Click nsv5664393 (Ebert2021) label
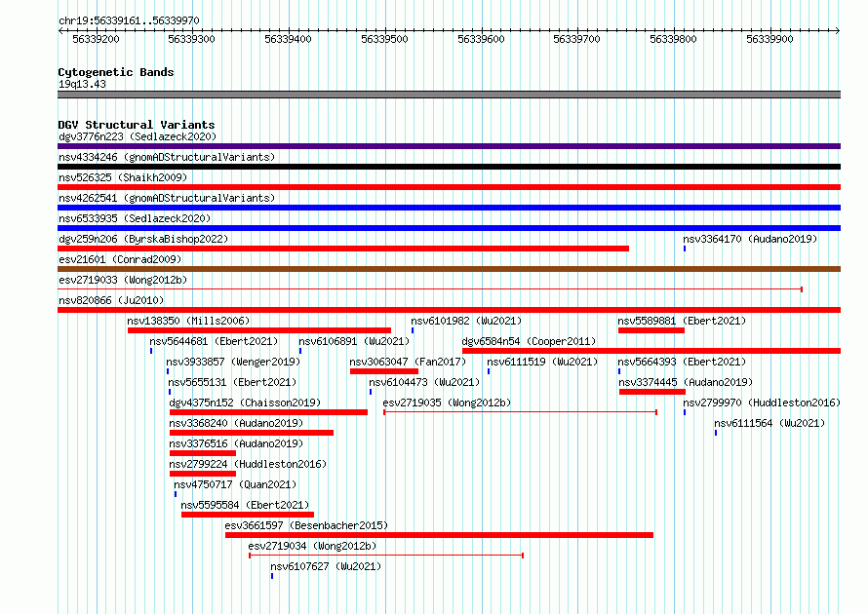 pos(682,362)
